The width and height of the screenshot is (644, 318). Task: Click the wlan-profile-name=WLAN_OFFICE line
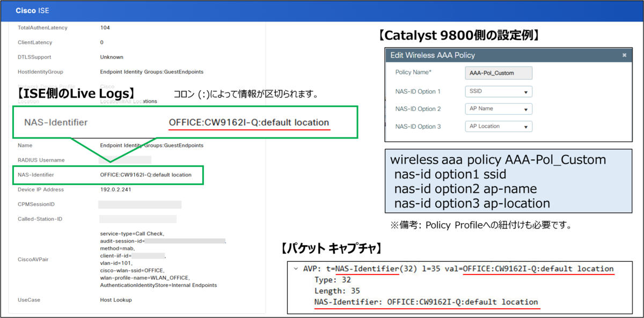(x=145, y=278)
